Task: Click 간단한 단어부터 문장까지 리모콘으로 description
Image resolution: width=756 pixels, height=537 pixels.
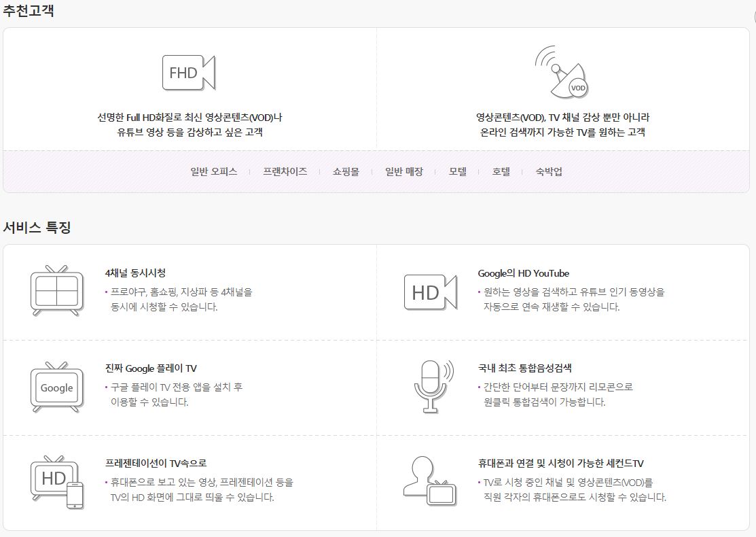Action: (x=558, y=387)
